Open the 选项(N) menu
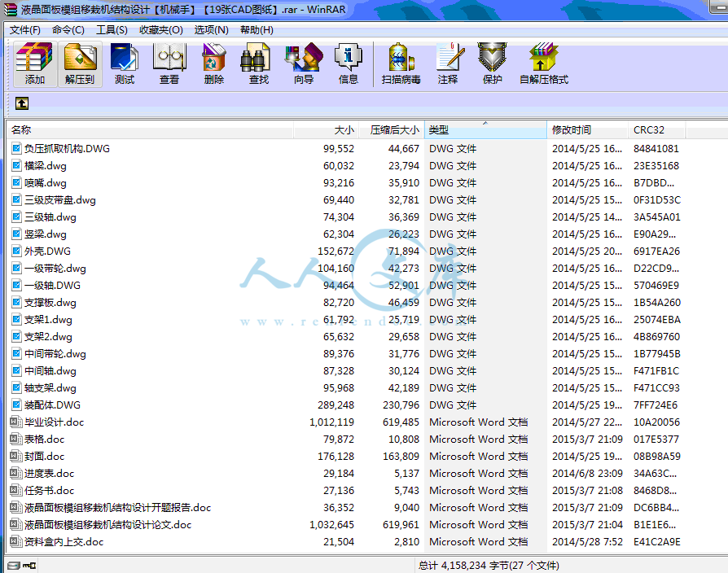728x573 pixels. [211, 30]
